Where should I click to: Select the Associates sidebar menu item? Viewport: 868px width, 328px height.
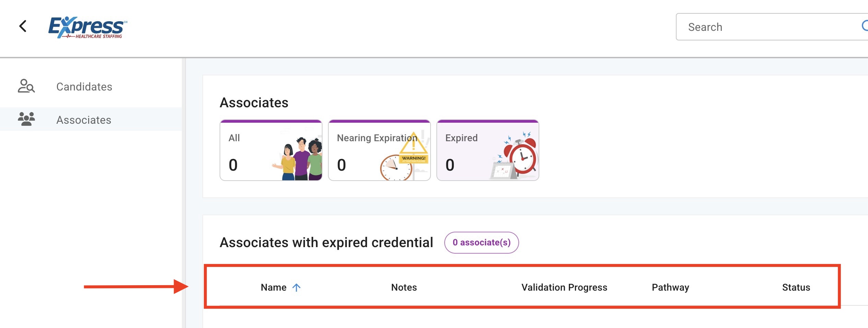pyautogui.click(x=84, y=120)
